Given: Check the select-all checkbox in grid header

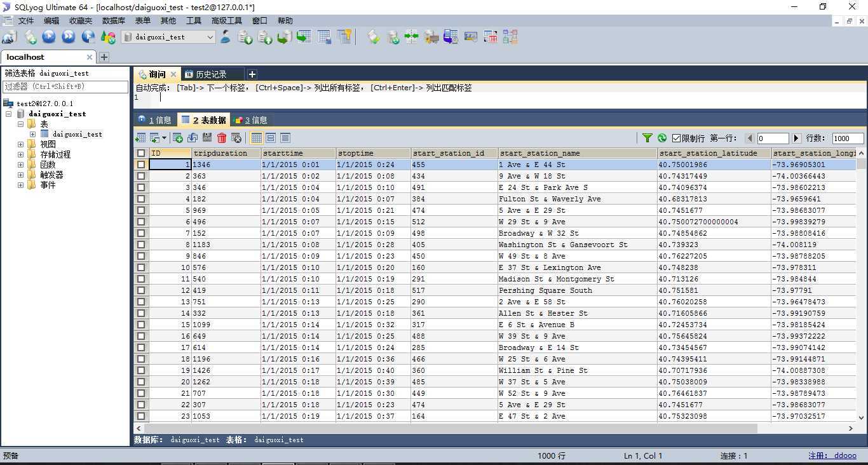Looking at the screenshot, I should [x=141, y=153].
